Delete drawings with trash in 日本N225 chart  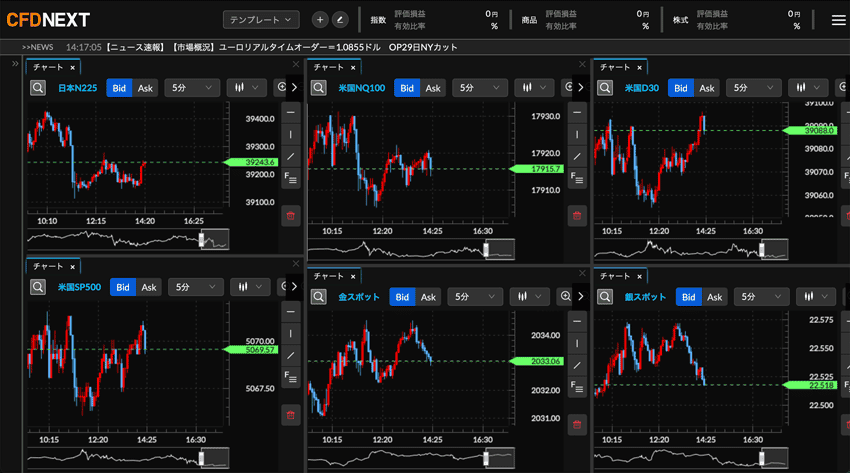(x=291, y=216)
